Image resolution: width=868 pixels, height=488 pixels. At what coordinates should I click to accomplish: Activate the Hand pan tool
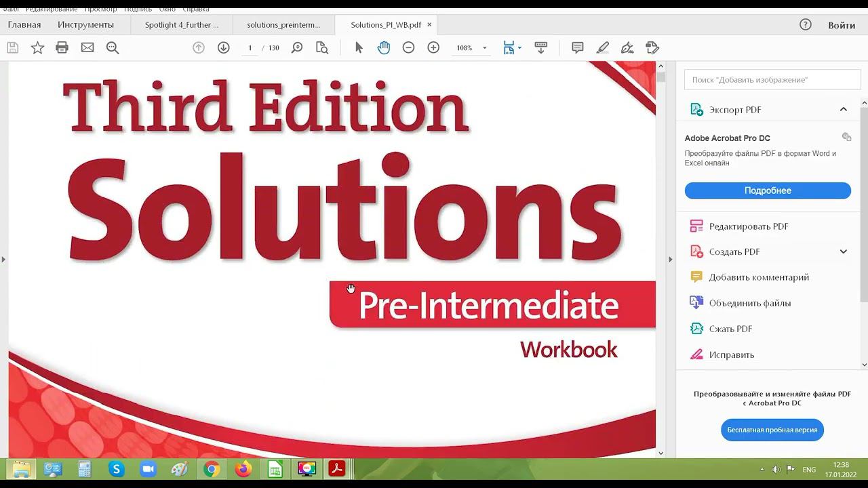384,47
